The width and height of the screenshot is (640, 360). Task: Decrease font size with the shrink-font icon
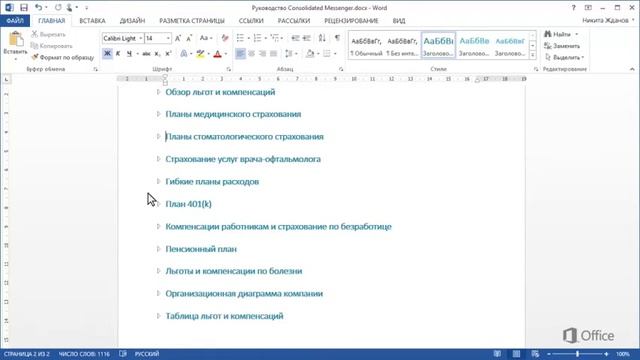point(189,38)
